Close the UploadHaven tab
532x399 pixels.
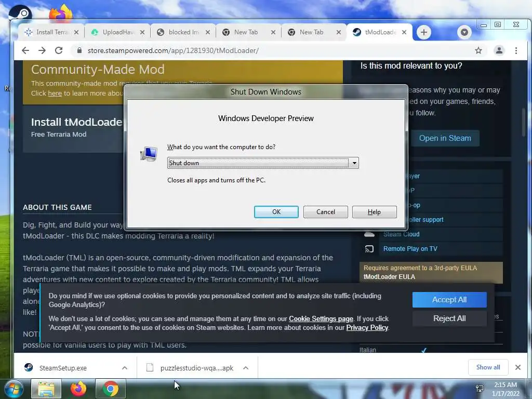click(142, 32)
